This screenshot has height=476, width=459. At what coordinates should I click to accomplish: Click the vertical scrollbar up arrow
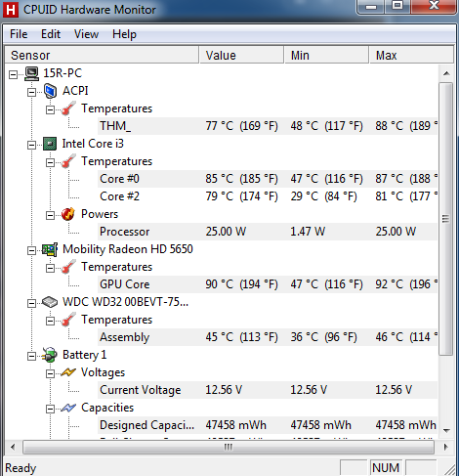click(x=446, y=73)
